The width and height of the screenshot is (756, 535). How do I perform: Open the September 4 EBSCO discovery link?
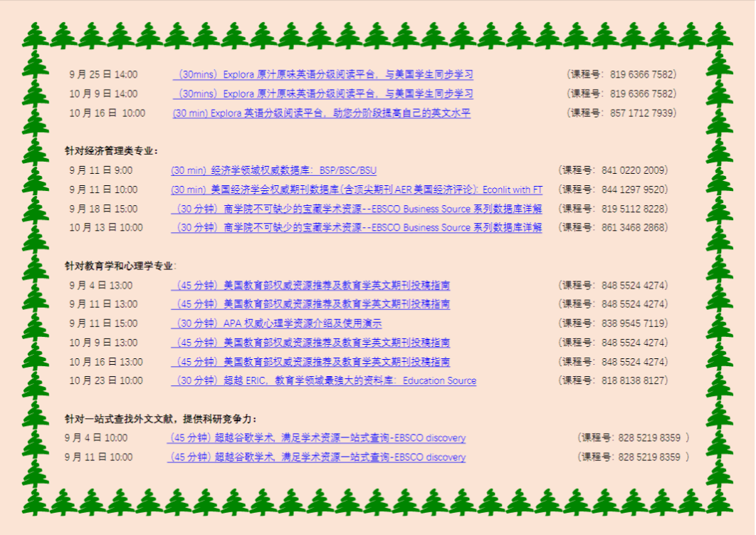(x=316, y=438)
